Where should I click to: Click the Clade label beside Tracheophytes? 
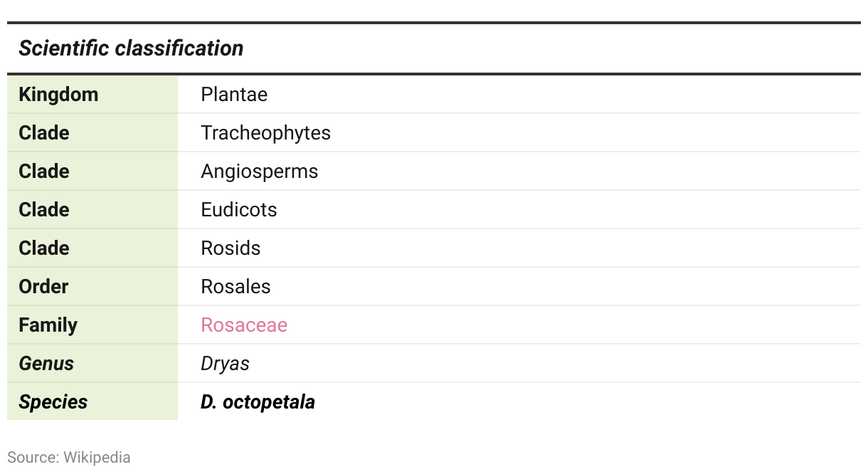click(x=44, y=133)
